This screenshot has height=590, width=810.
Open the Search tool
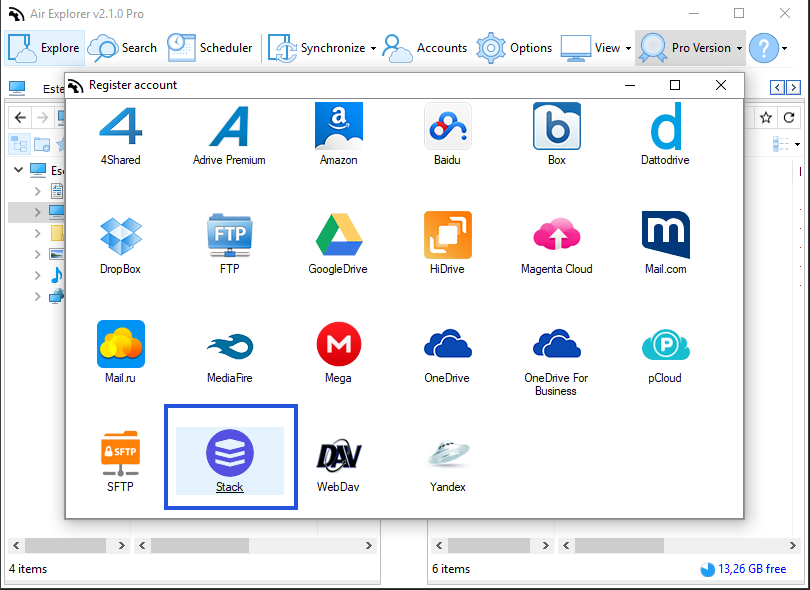(123, 48)
